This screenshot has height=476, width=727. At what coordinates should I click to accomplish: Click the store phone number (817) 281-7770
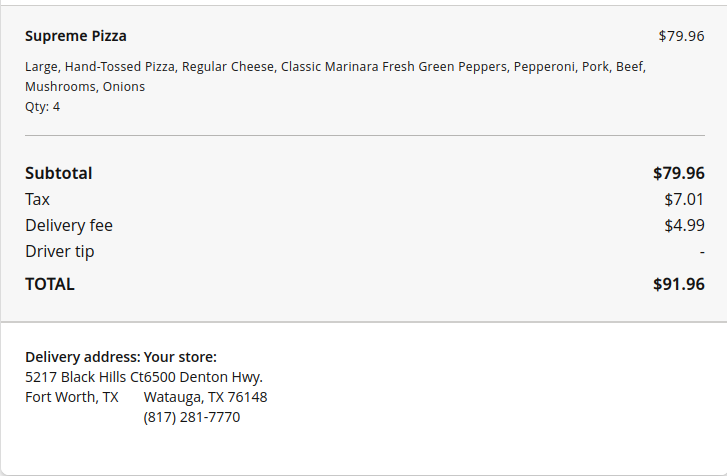(x=192, y=417)
